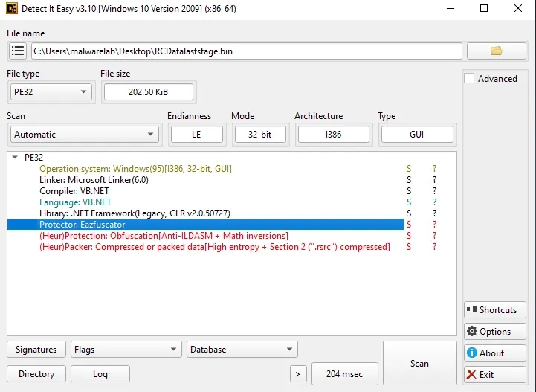
Task: Expand the Flags dropdown
Action: click(126, 350)
